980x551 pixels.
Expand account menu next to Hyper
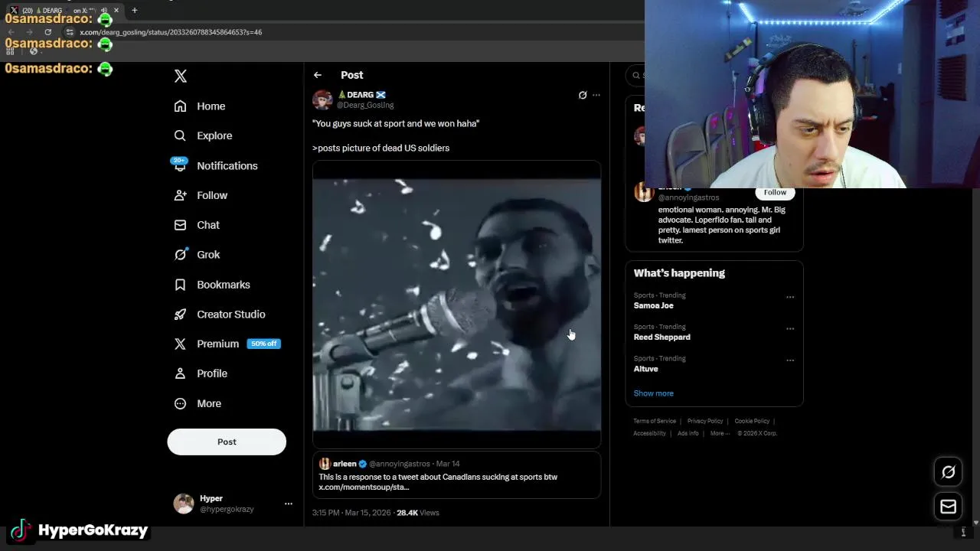289,504
